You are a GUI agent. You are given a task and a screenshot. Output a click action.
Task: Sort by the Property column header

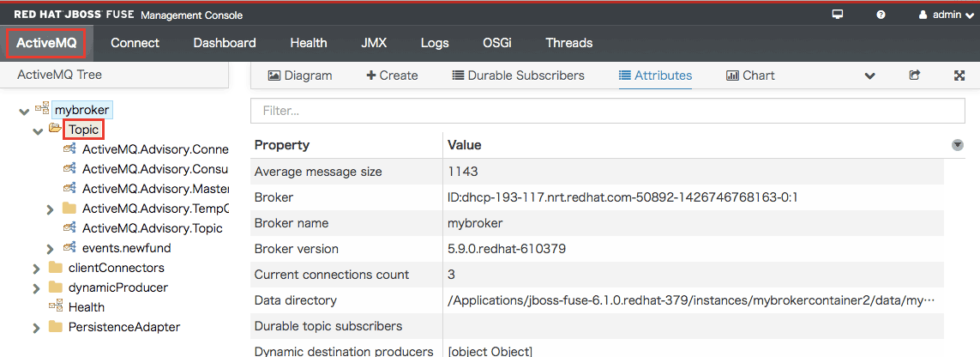(x=282, y=145)
